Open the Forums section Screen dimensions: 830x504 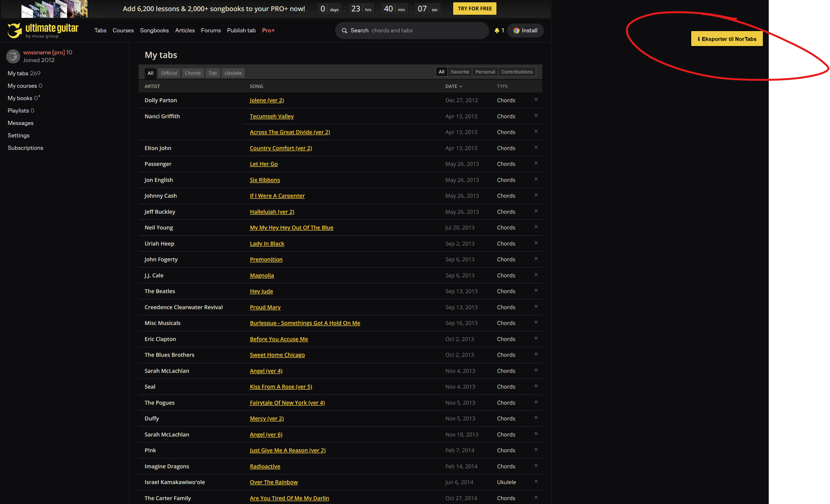pos(211,31)
